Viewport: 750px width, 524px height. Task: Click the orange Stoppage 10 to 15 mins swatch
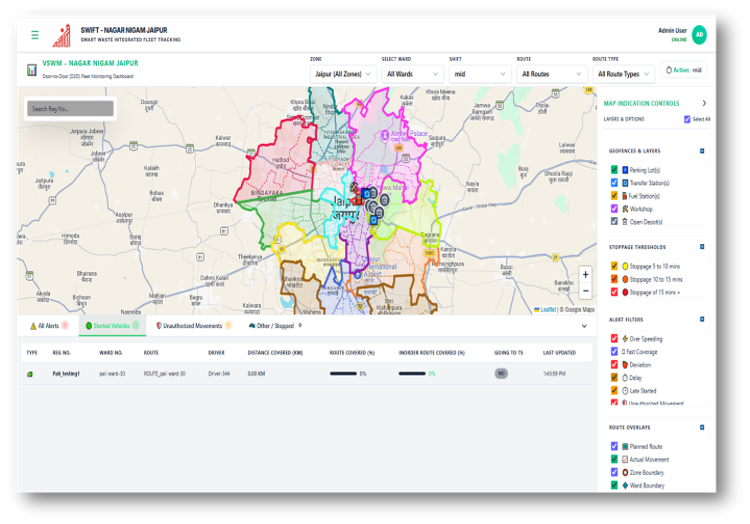click(625, 279)
